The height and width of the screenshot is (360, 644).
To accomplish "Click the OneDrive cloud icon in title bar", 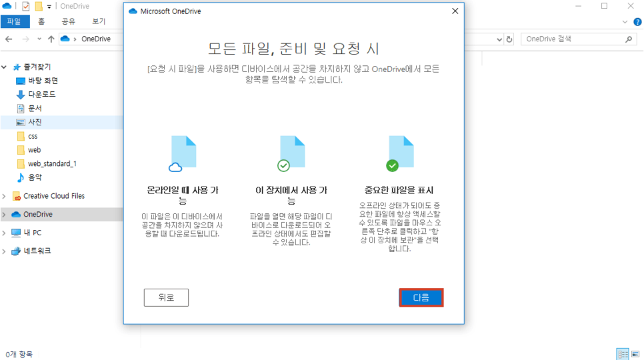I will pos(7,6).
